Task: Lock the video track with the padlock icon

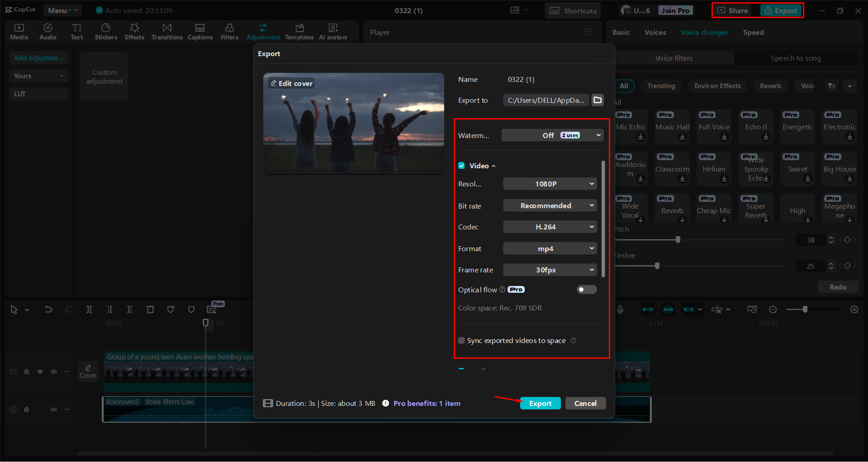Action: [27, 372]
